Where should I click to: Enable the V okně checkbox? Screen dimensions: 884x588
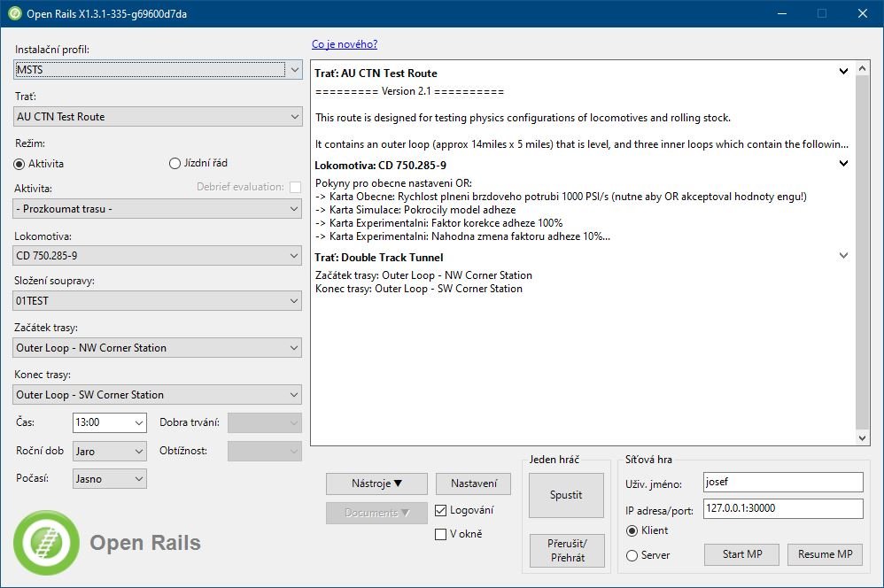(441, 534)
